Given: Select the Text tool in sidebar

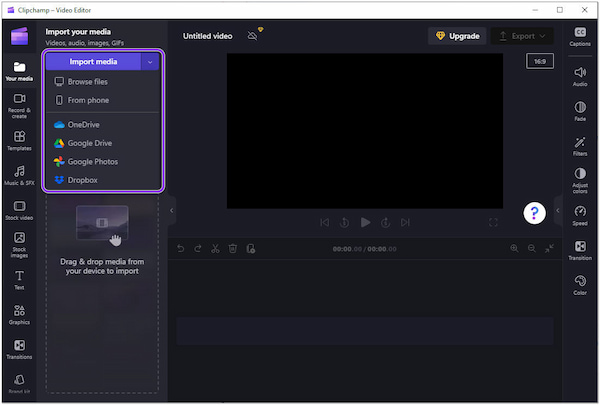Looking at the screenshot, I should click(x=19, y=280).
